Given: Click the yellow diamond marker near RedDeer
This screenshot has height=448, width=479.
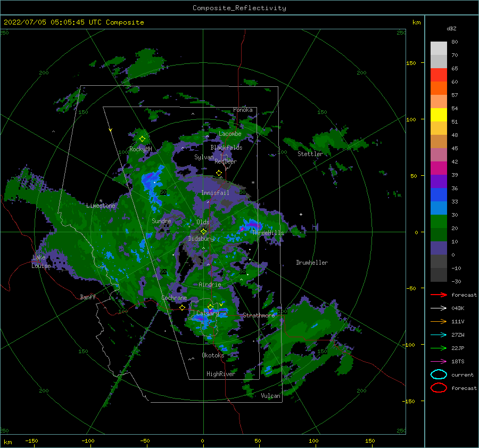Looking at the screenshot, I should [x=219, y=173].
